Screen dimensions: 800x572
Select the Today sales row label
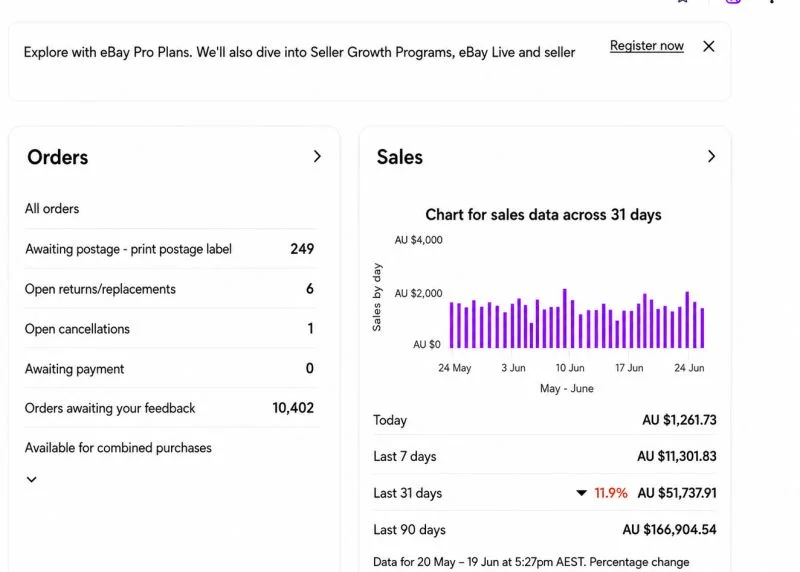click(x=390, y=420)
